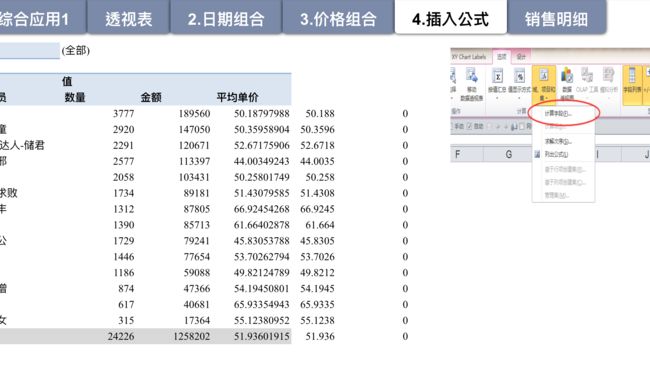Open the 销售明细 tab

click(556, 17)
